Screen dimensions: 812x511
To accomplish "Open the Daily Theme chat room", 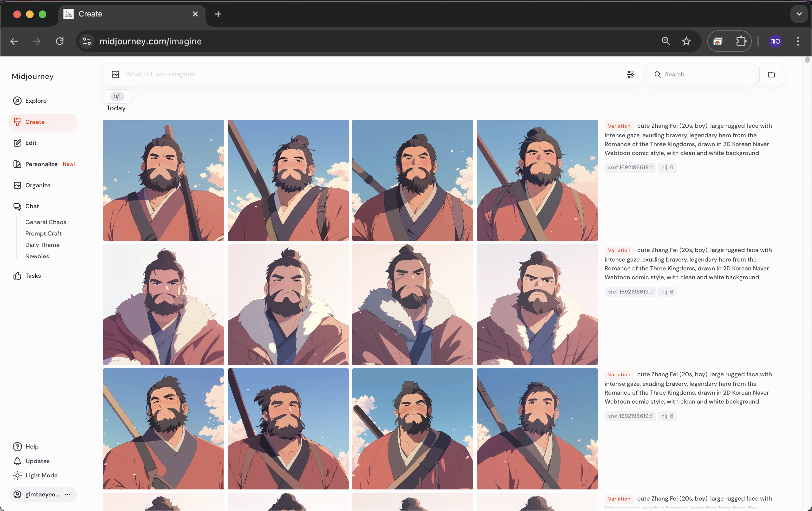I will 42,245.
